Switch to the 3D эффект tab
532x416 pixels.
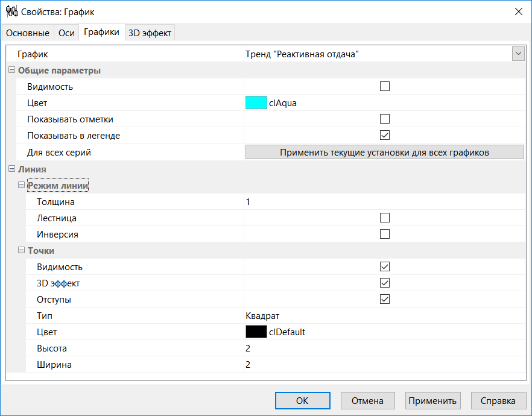tap(150, 33)
